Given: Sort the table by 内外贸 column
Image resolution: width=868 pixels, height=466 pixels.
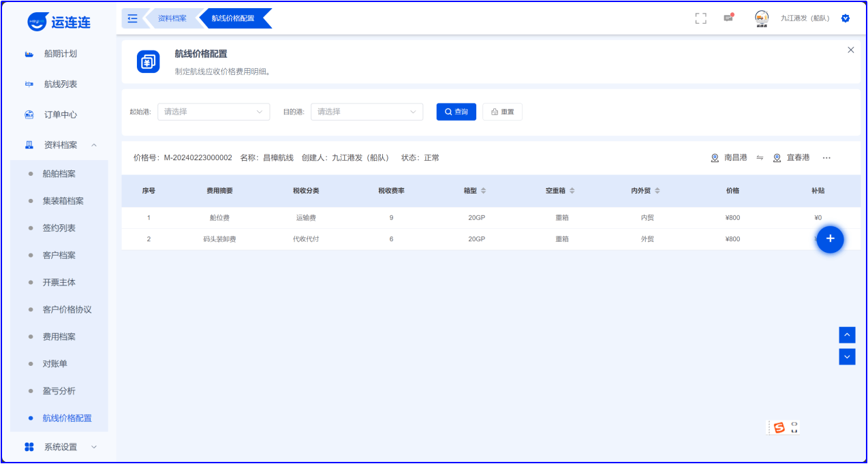Looking at the screenshot, I should (x=657, y=191).
